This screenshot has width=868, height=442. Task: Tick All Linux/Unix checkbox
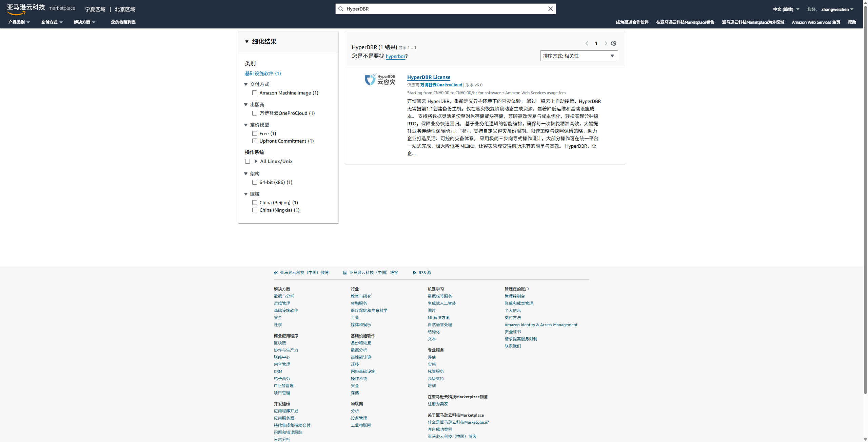[248, 161]
